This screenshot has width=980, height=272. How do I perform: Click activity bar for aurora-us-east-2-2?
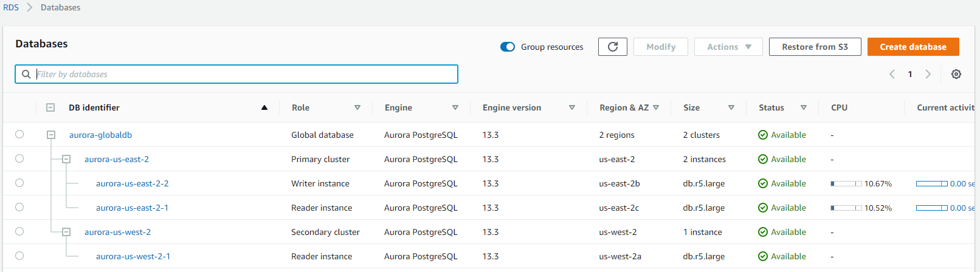point(932,183)
